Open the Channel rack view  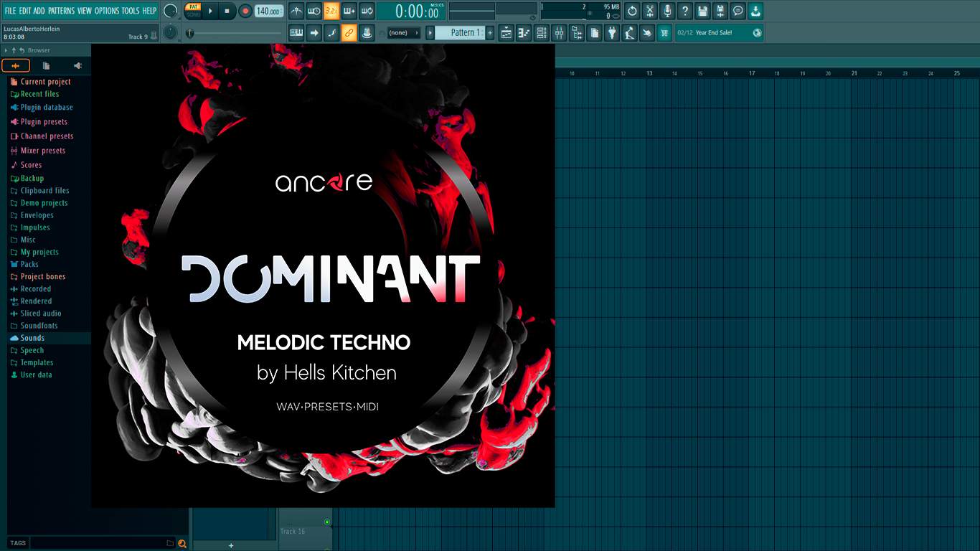click(542, 32)
